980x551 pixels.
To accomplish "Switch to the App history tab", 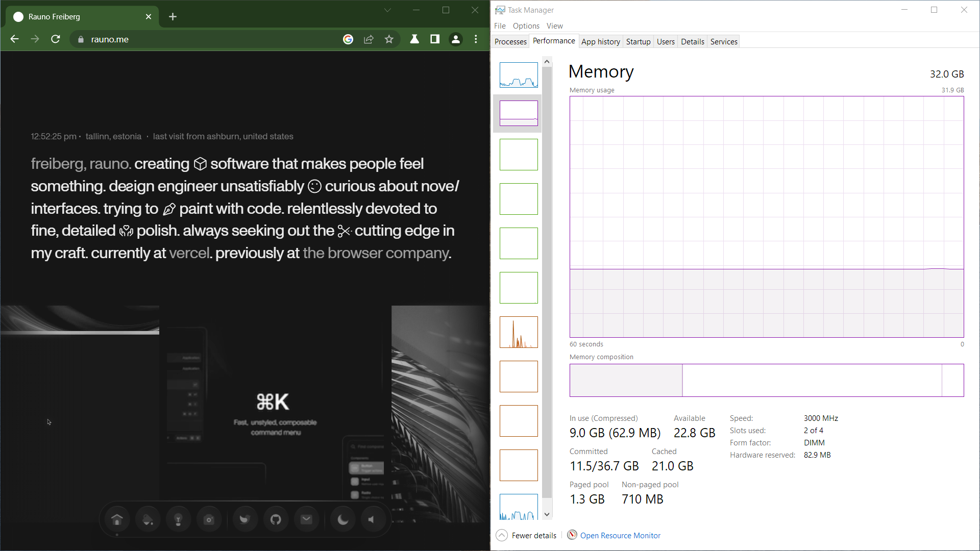I will tap(600, 41).
